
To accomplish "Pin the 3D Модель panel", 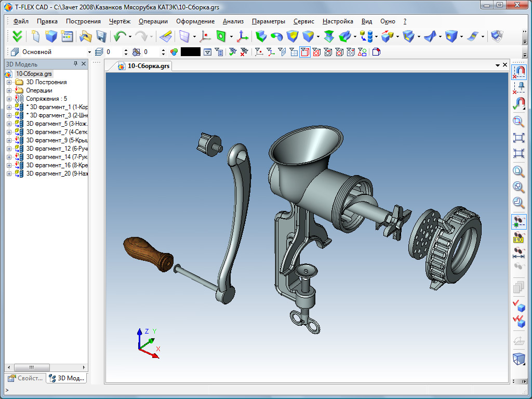I will [x=75, y=64].
